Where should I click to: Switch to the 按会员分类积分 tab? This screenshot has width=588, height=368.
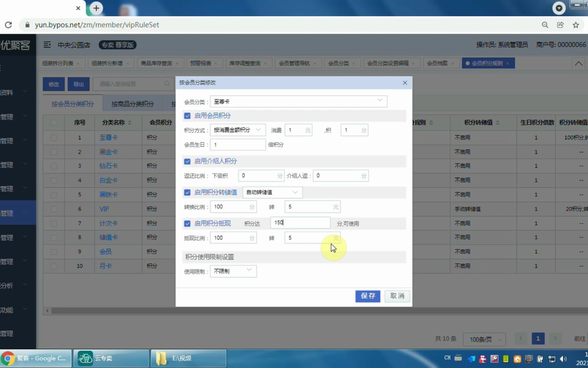click(72, 104)
